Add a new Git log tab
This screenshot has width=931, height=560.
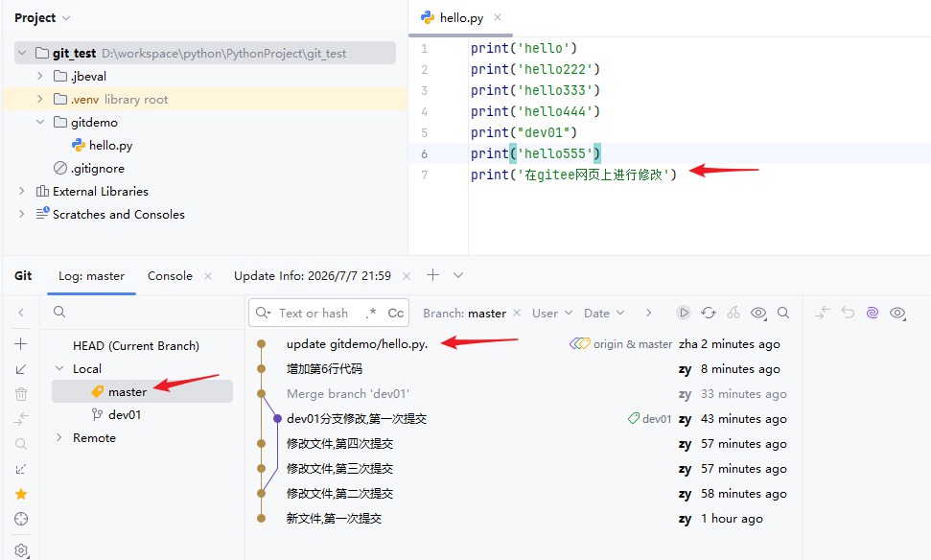click(x=432, y=275)
